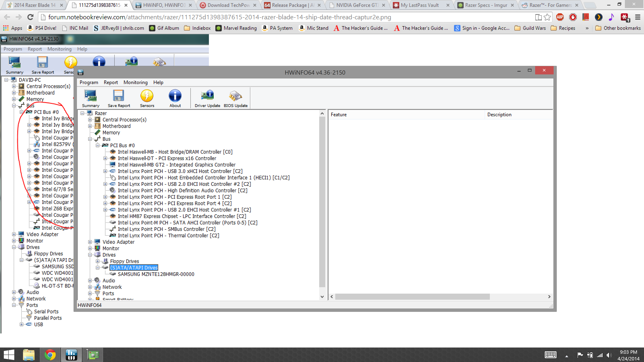Image resolution: width=644 pixels, height=362 pixels.
Task: Collapse Bus node under Razer
Action: (90, 139)
